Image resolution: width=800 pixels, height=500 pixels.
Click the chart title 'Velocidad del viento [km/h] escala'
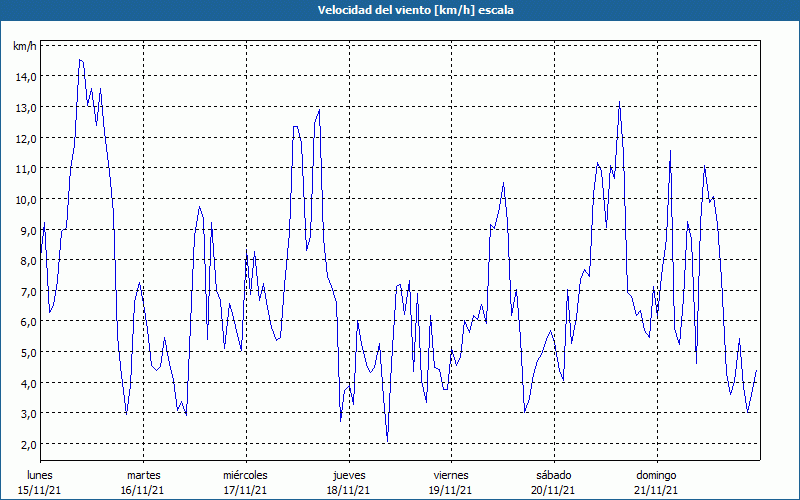pos(415,10)
